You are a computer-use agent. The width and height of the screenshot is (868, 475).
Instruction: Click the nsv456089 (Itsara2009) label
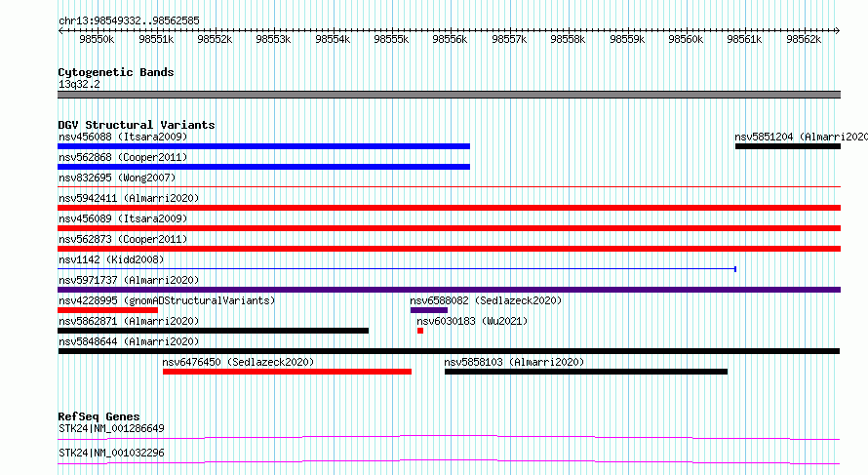pos(123,218)
